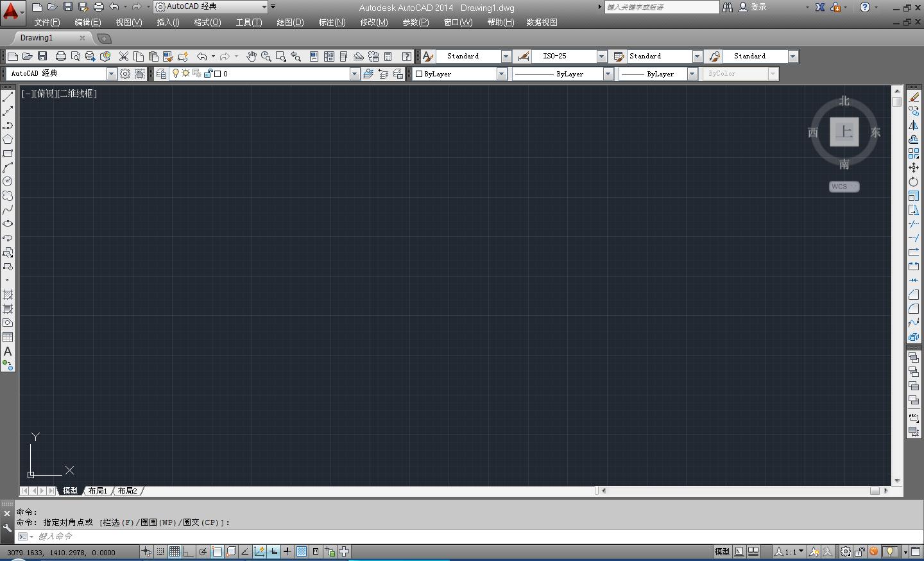Open the Hatch tool
Viewport: 924px width, 561px height.
pyautogui.click(x=8, y=295)
